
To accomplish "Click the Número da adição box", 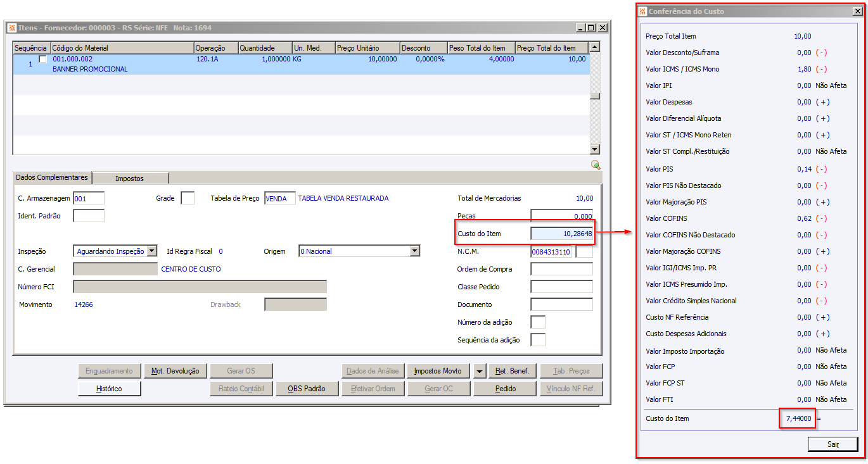I will click(537, 322).
